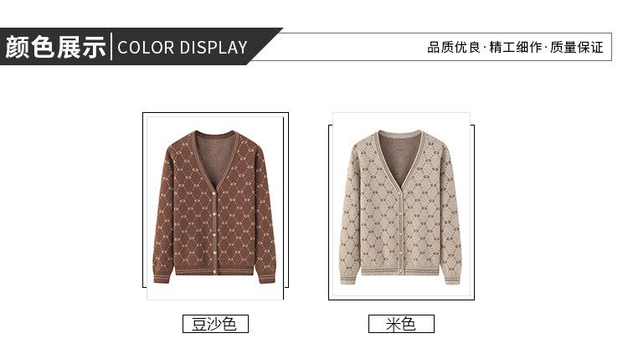Click the striped hem of beige cardigan
628x364 pixels.
coord(401,272)
